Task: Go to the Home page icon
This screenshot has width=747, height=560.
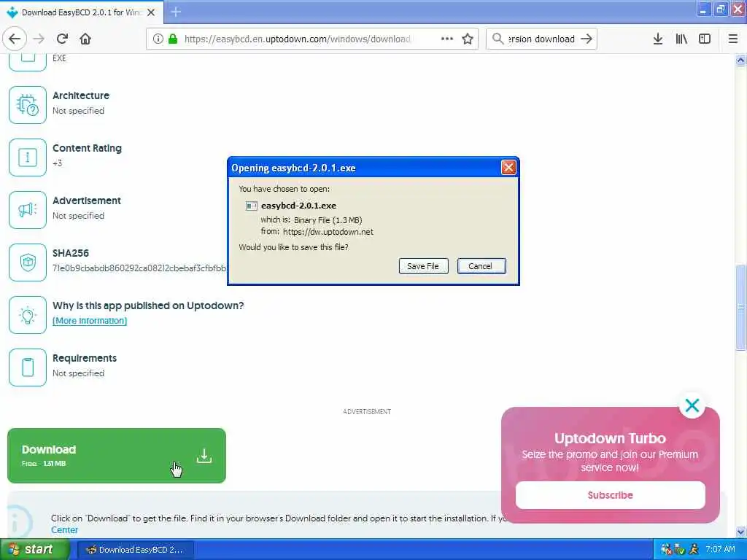Action: coord(85,39)
